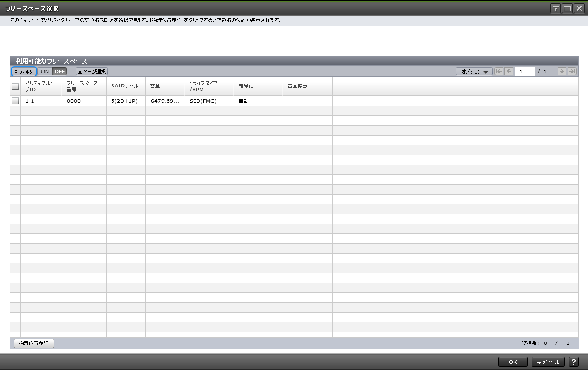
Task: Go to first page arrow icon
Action: coord(499,71)
